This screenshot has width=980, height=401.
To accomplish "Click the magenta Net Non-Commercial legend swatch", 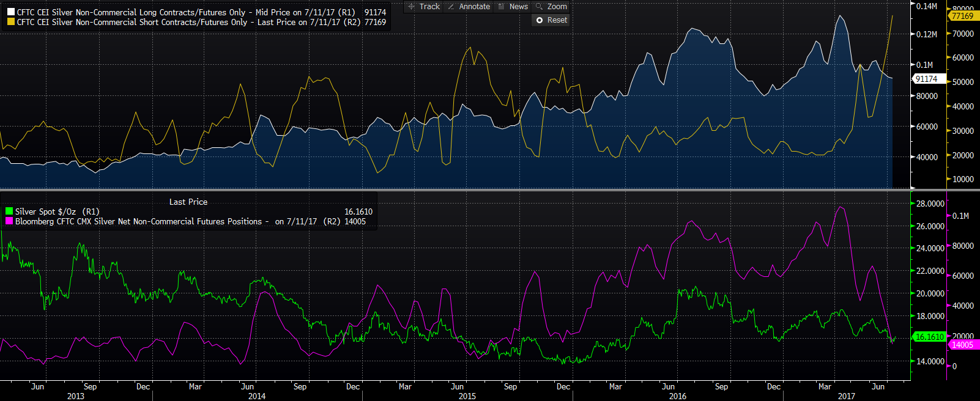I will pyautogui.click(x=9, y=221).
